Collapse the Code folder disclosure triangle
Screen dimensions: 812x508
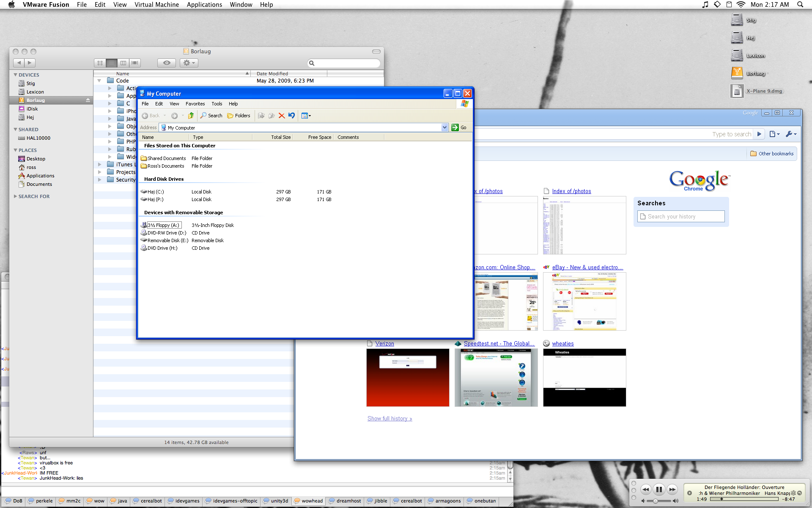[x=99, y=81]
